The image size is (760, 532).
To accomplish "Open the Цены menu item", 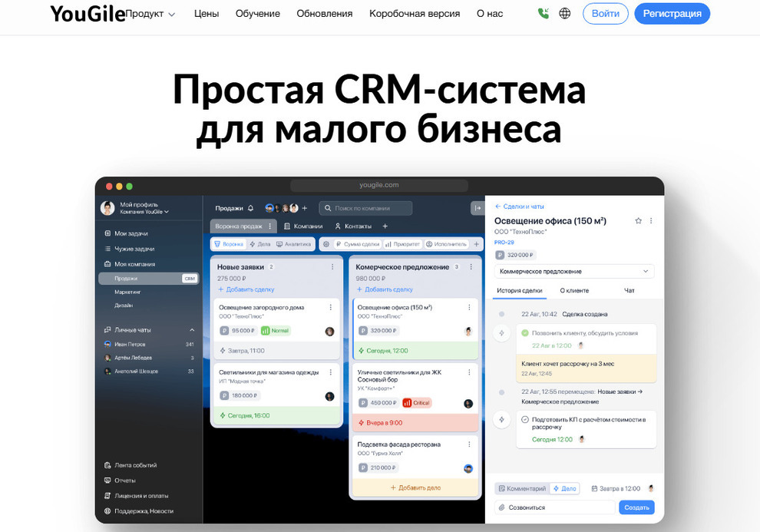I will [x=207, y=14].
